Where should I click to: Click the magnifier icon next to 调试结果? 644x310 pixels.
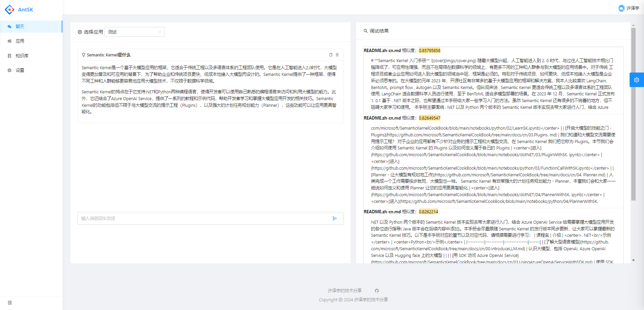[366, 31]
